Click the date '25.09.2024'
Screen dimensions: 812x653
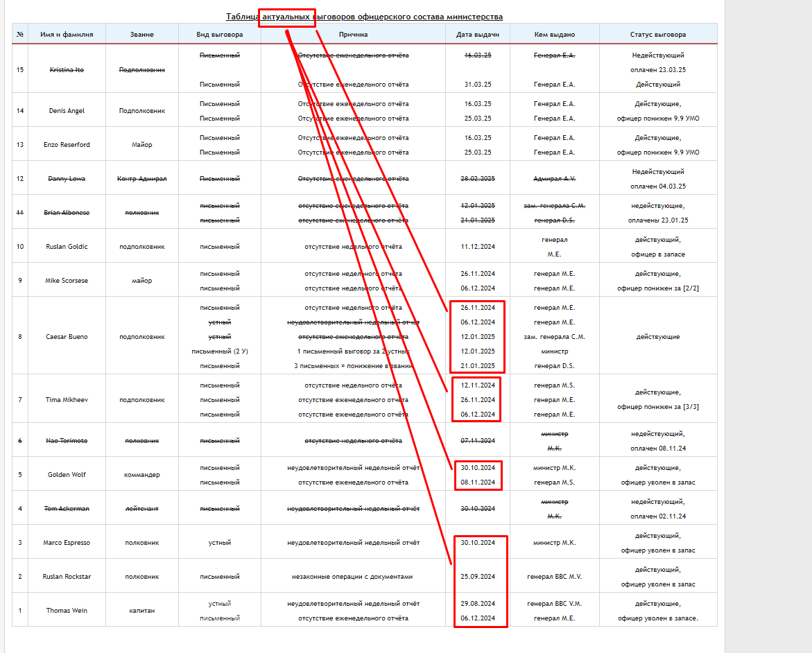pos(478,577)
